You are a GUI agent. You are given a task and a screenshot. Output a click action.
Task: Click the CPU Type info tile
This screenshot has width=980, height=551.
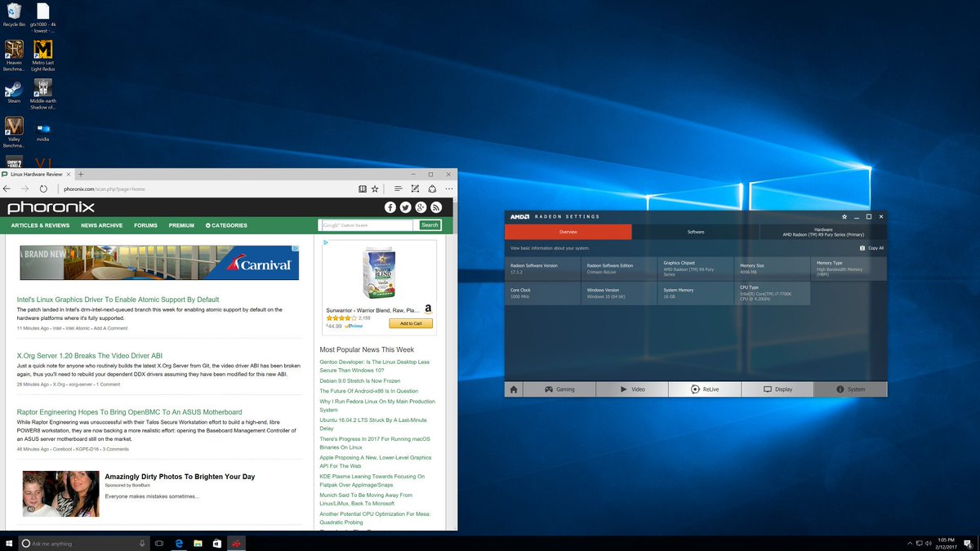pyautogui.click(x=773, y=293)
